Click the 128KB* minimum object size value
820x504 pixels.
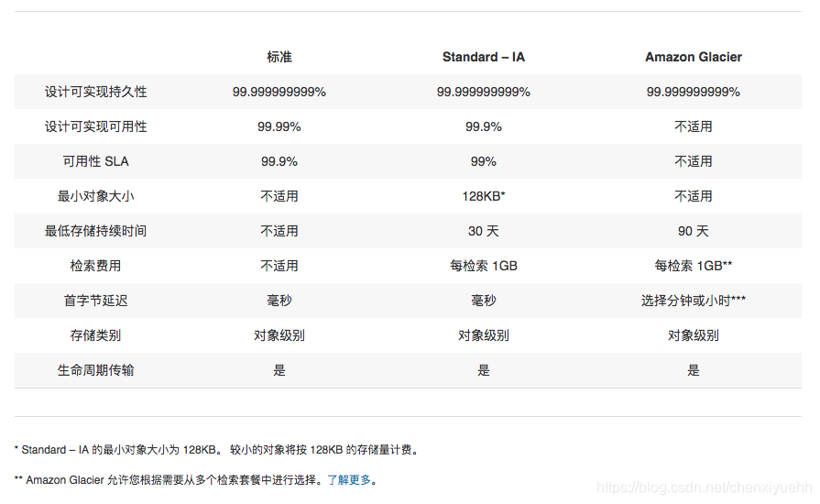point(483,197)
